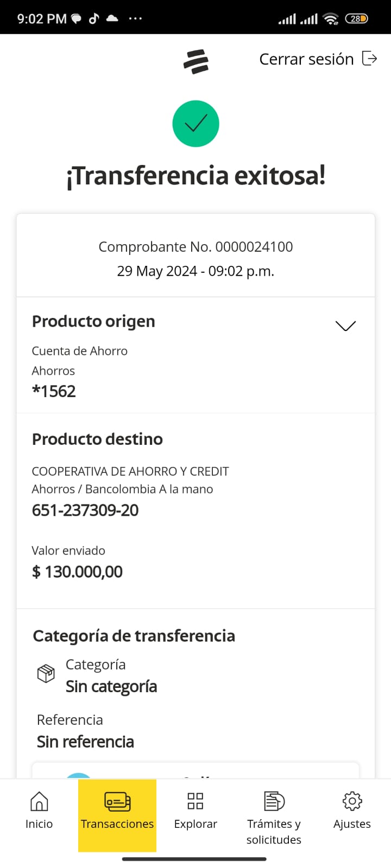Tap the logout arrow icon
This screenshot has width=391, height=868.
click(x=369, y=59)
